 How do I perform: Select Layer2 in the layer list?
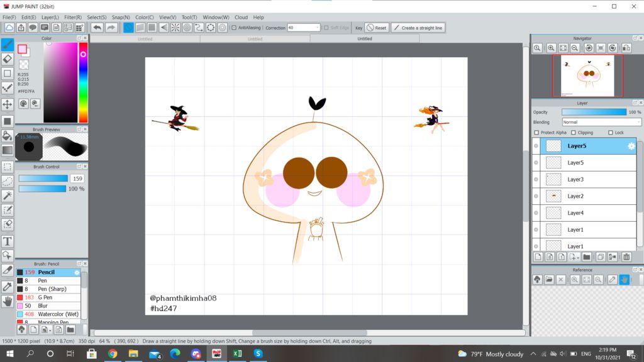coord(588,196)
